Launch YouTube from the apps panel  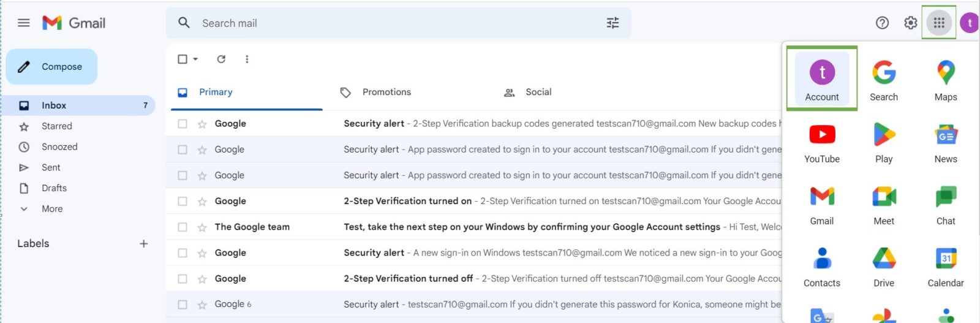pos(822,142)
